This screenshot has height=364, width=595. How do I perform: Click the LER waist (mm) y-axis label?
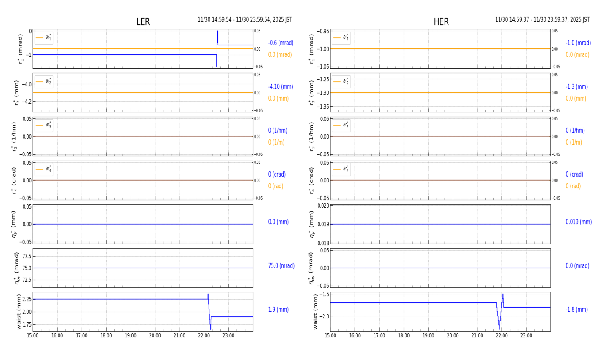point(19,312)
